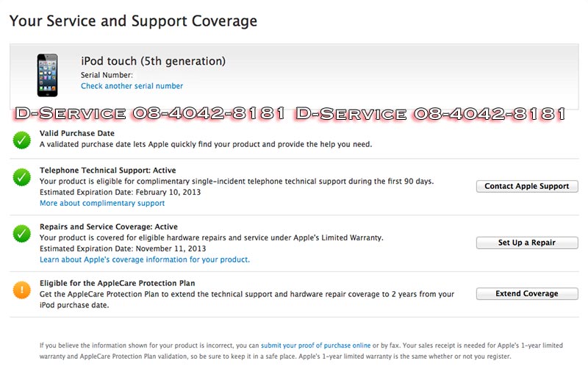
Task: Click Eligible for the AppleCare Protection Plan heading
Action: pos(117,283)
